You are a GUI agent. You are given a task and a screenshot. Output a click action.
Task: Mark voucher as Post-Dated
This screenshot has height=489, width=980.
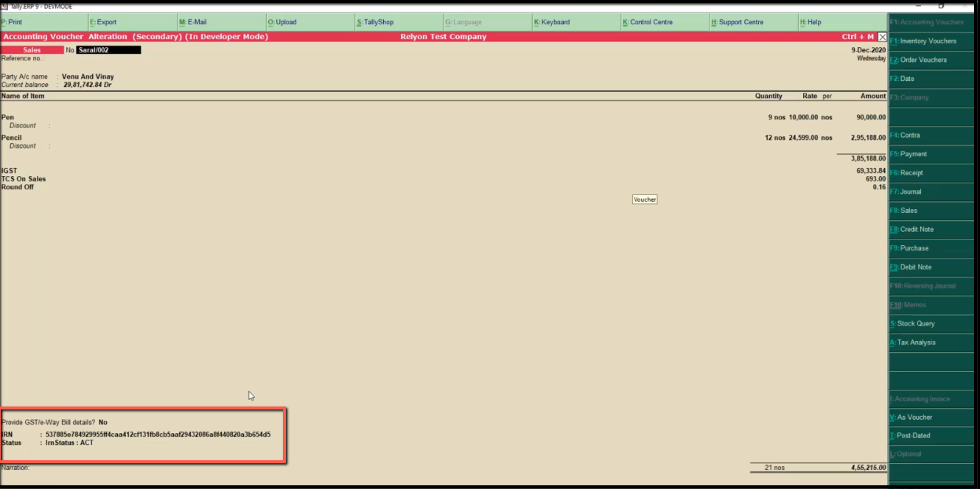tap(931, 436)
